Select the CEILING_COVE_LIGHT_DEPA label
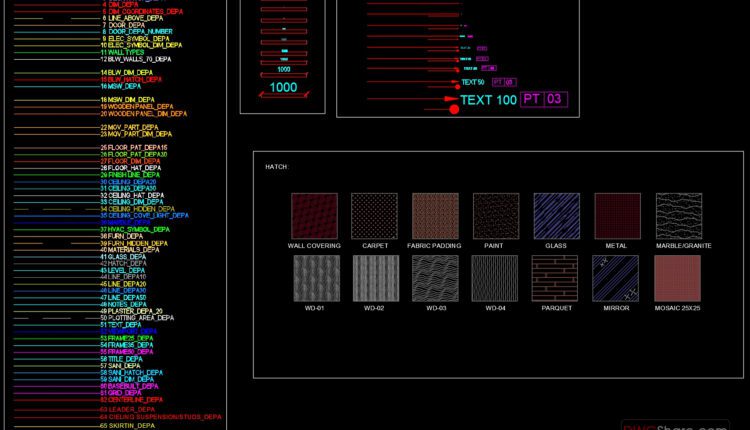This screenshot has height=430, width=750. [148, 216]
